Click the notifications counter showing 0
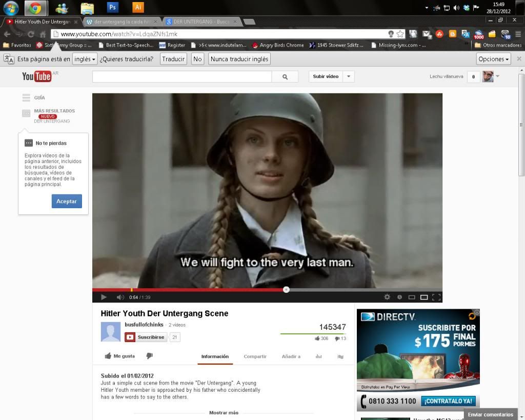This screenshot has height=420, width=525. tap(473, 77)
